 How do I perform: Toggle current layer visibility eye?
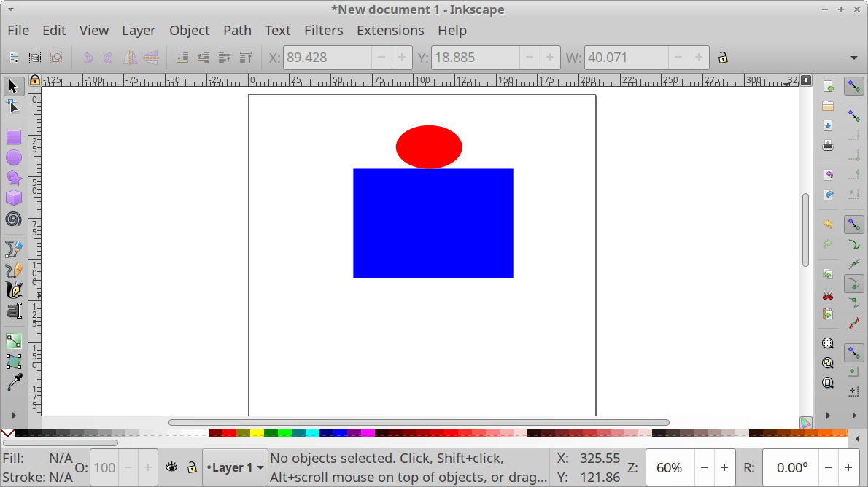(171, 467)
